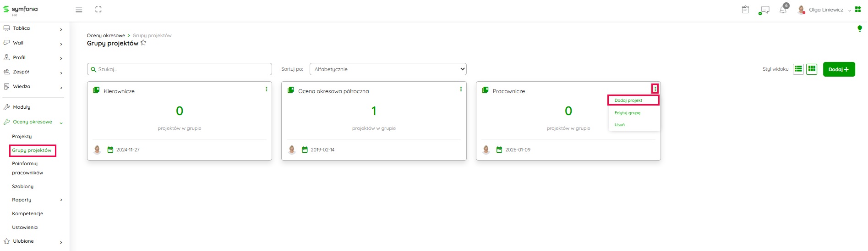This screenshot has height=251, width=868.
Task: Click the hamburger menu icon
Action: click(79, 10)
